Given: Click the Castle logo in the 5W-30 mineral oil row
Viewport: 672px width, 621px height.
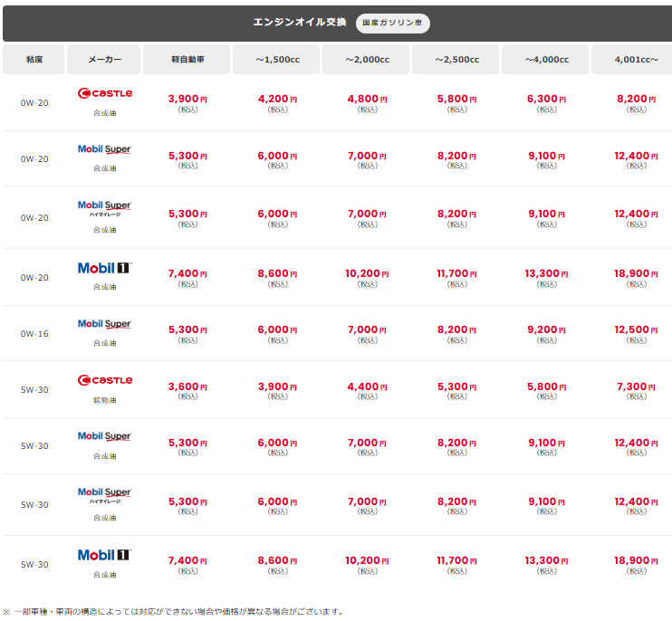Looking at the screenshot, I should click(x=105, y=380).
